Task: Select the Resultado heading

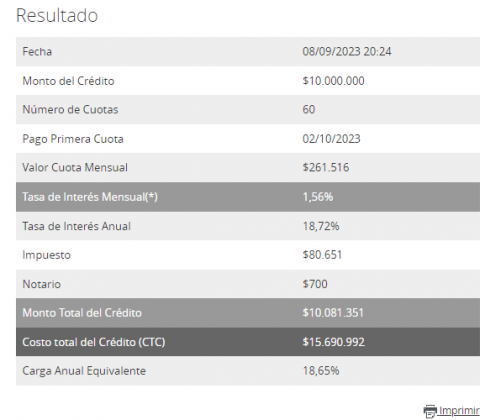Action: 57,15
